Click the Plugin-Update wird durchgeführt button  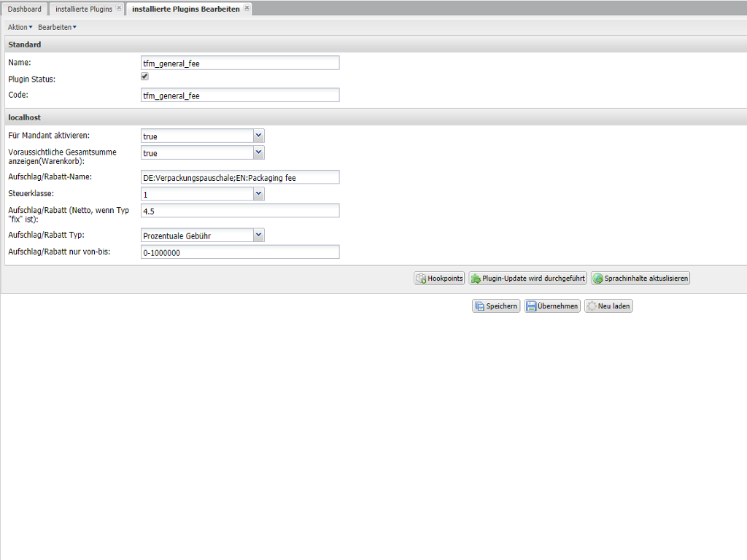(x=527, y=279)
